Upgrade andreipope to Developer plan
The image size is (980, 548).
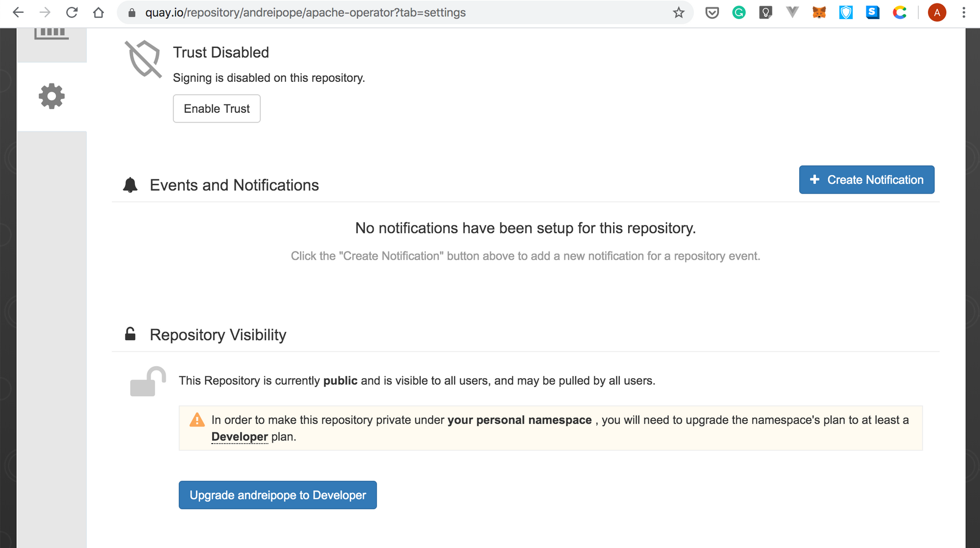coord(278,495)
